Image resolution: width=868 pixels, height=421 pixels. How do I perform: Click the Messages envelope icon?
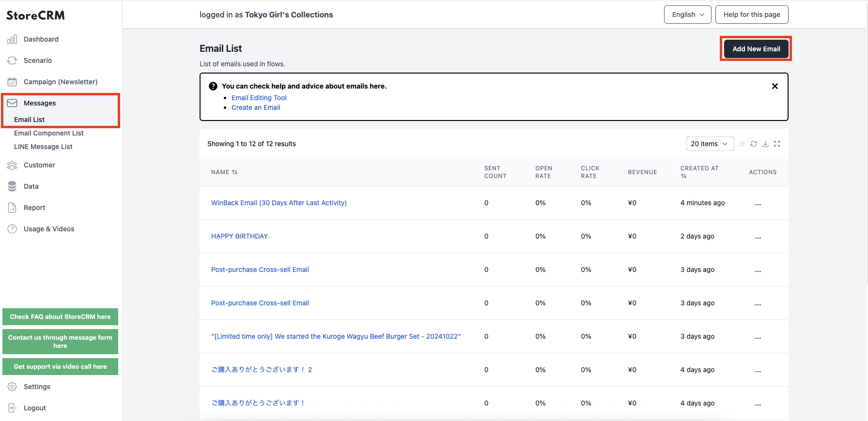(12, 103)
